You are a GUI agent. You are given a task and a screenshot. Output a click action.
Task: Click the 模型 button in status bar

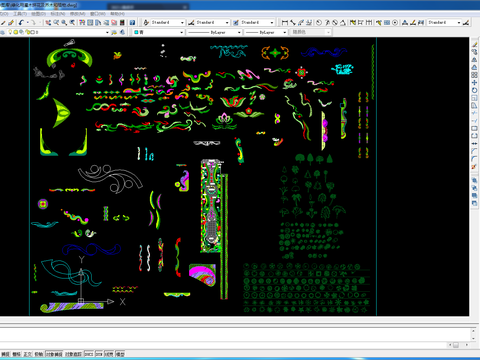point(120,354)
